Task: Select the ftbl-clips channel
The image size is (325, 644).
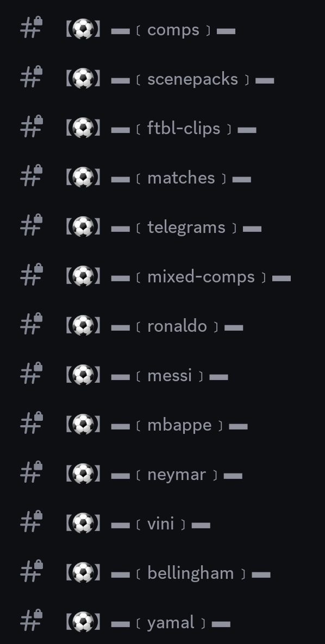Action: tap(162, 129)
